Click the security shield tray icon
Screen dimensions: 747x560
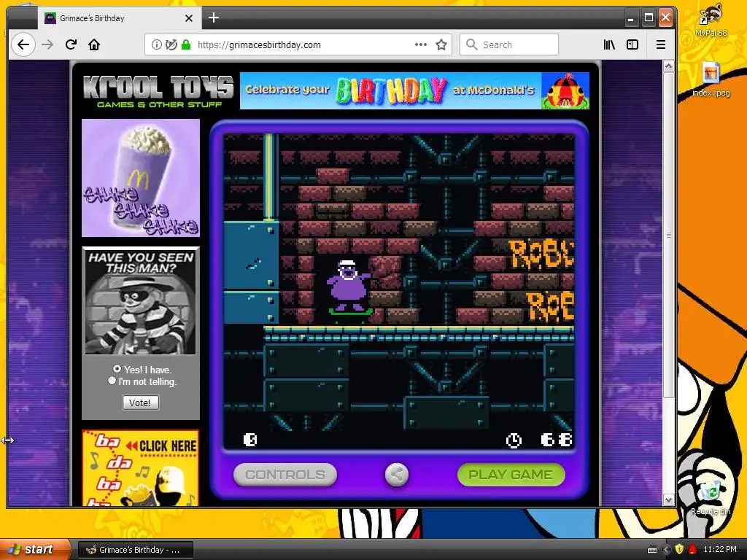pos(679,550)
